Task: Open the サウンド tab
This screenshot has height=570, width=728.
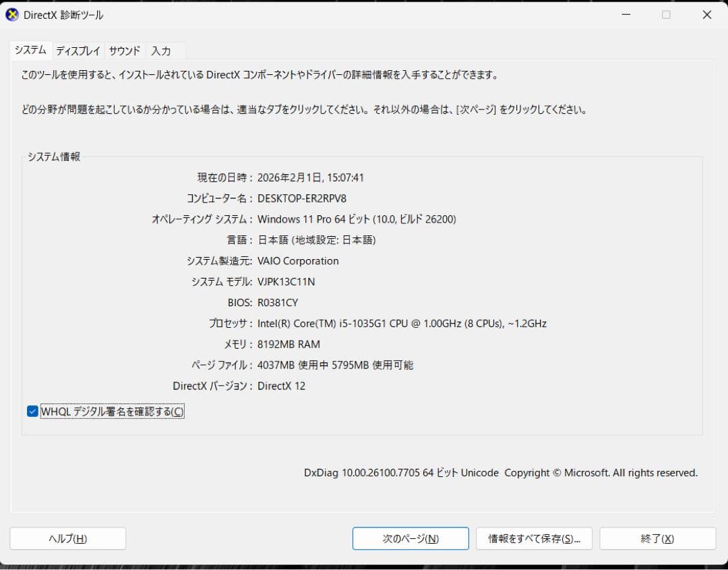Action: point(124,51)
